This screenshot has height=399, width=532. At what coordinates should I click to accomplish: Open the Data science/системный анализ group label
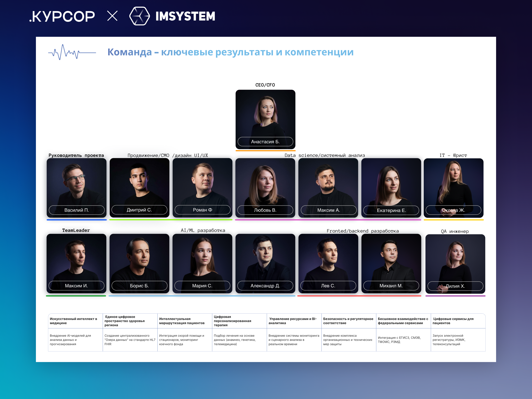[x=325, y=155]
